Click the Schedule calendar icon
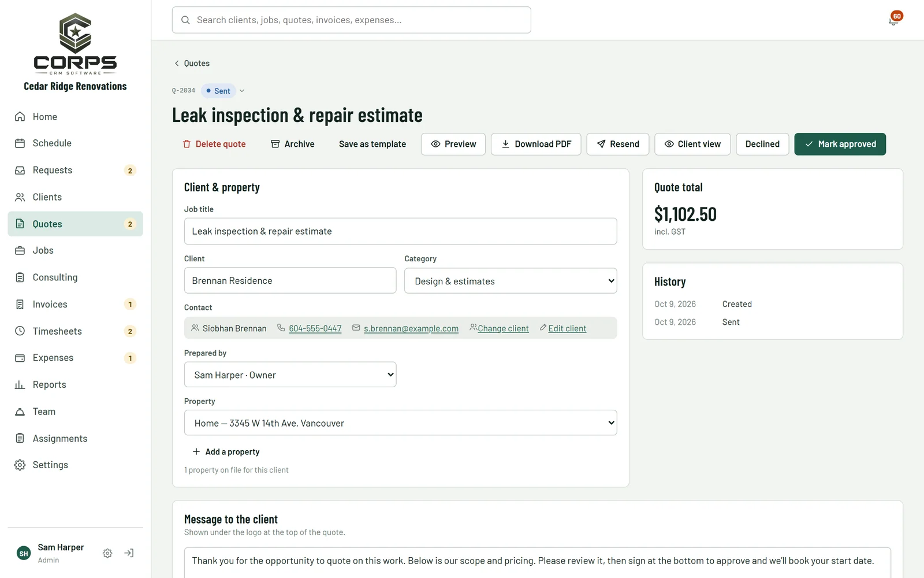 [20, 143]
